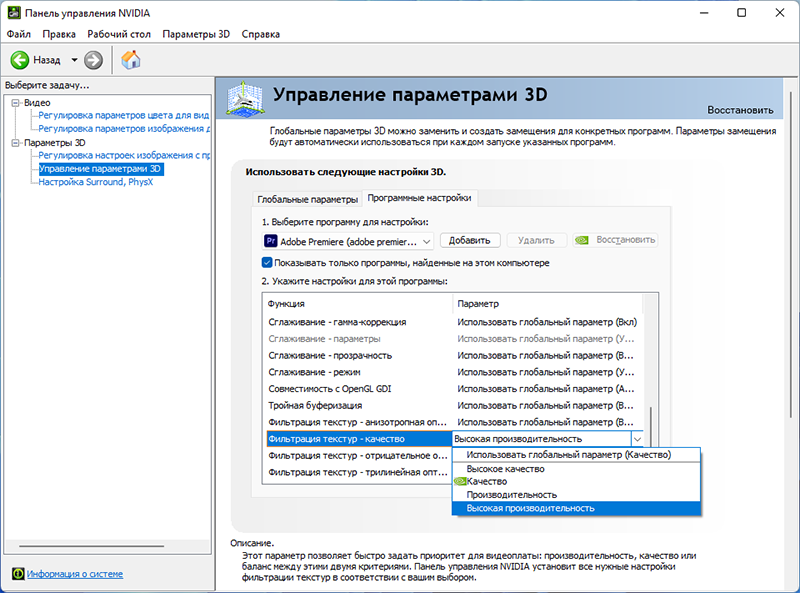The width and height of the screenshot is (800, 593).
Task: Open Информация о системе link
Action: click(x=75, y=574)
